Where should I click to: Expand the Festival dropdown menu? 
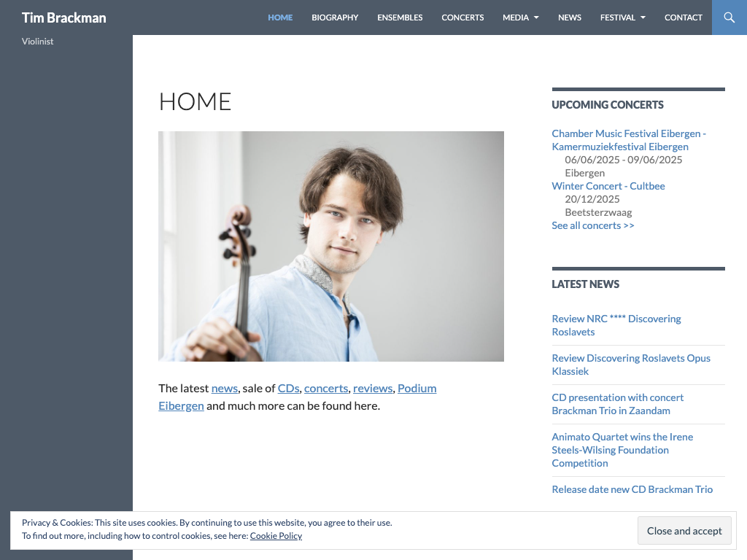[x=623, y=17]
